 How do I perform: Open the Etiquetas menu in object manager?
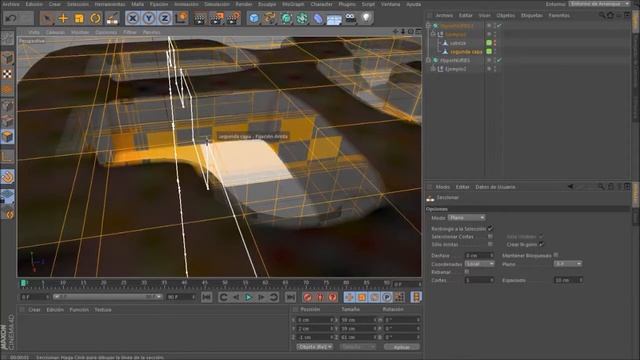(531, 16)
